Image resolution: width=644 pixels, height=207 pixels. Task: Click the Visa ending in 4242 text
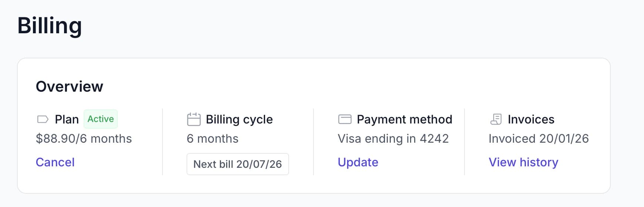pos(393,139)
